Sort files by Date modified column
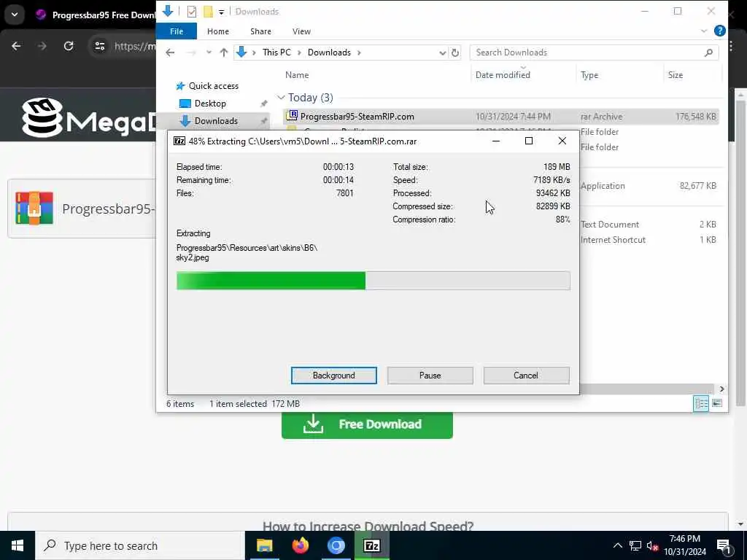 point(503,75)
